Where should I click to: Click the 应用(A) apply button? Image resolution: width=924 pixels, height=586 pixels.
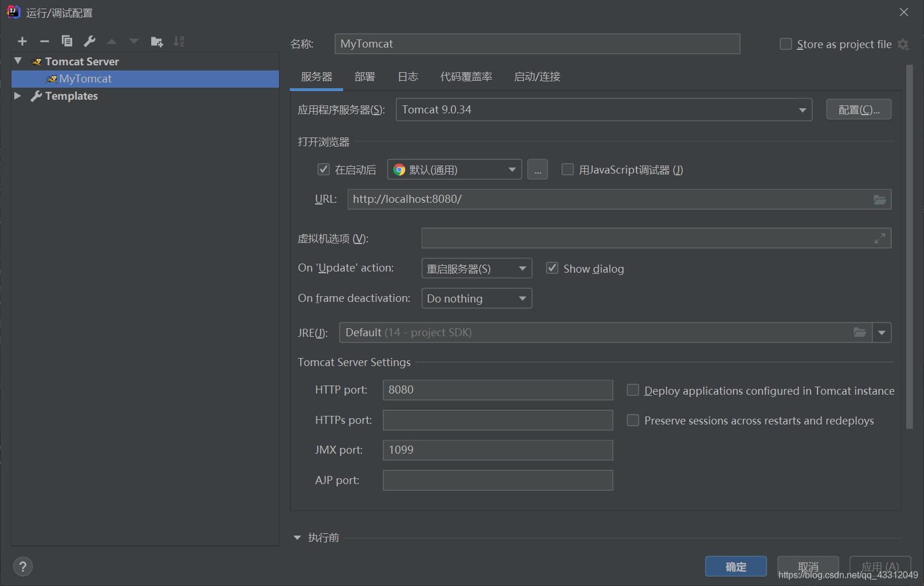pos(880,567)
